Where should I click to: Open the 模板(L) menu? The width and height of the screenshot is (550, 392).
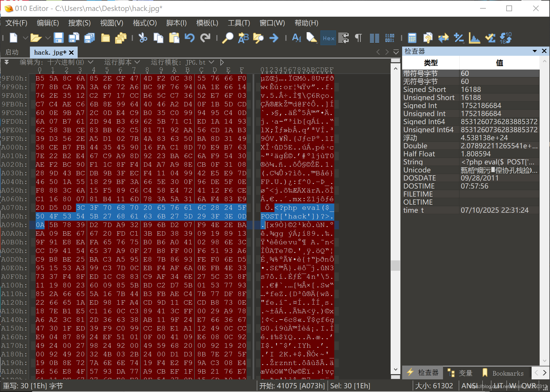(x=207, y=23)
